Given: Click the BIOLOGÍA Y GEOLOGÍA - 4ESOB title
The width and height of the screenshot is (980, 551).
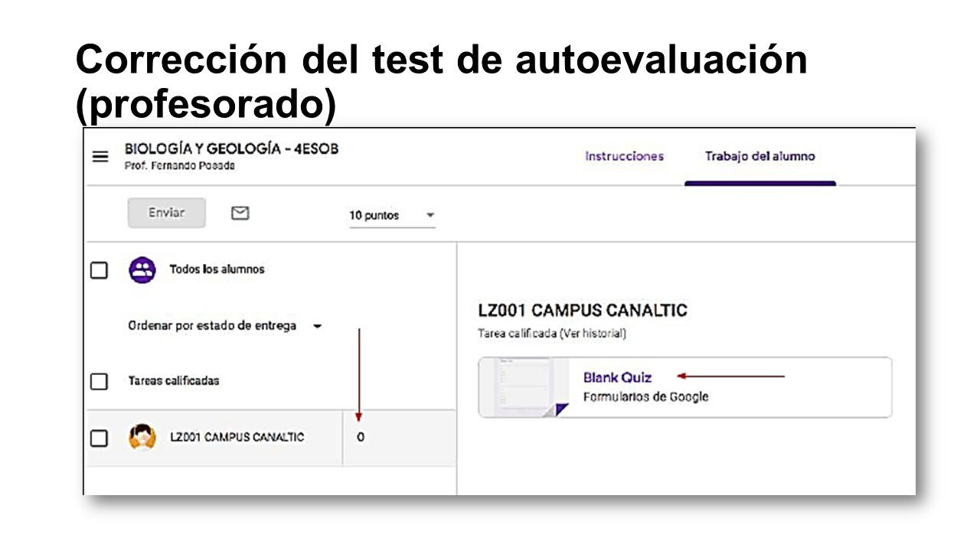Looking at the screenshot, I should (x=231, y=149).
